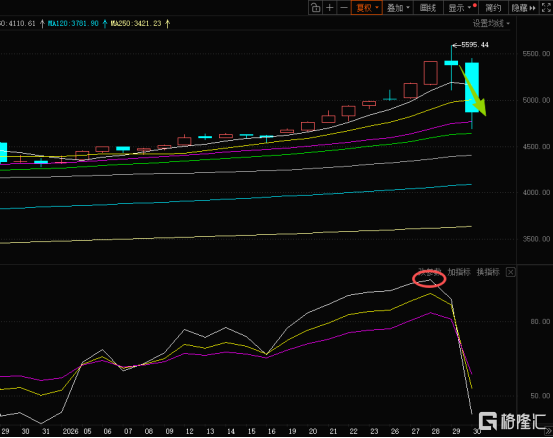Click 改参数 to edit parameters
The width and height of the screenshot is (553, 438).
pyautogui.click(x=430, y=272)
